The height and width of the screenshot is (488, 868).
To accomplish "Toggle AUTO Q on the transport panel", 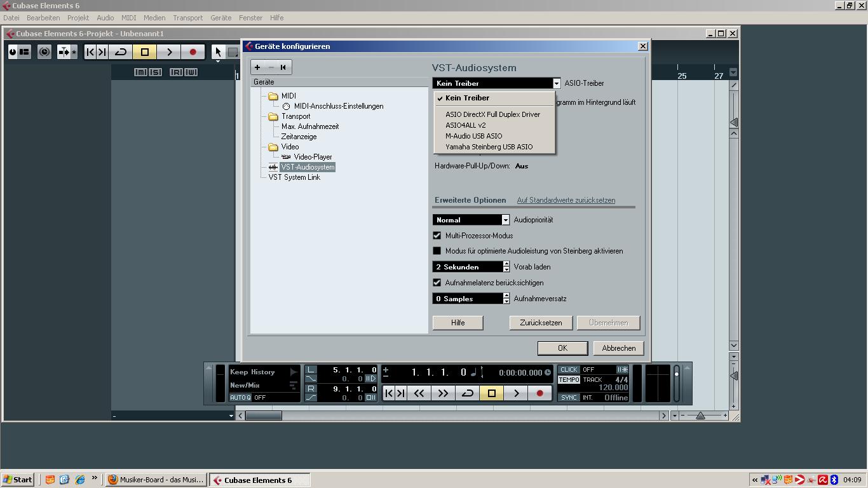I will pyautogui.click(x=240, y=398).
